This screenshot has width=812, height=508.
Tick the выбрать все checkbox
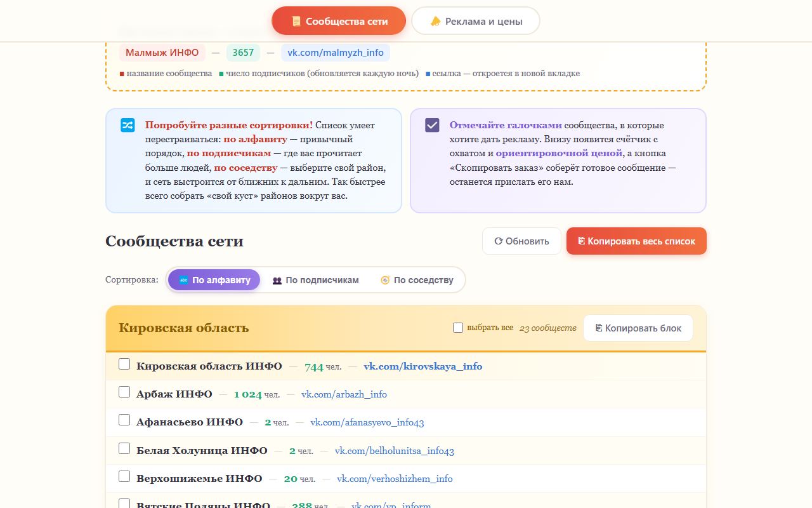click(458, 328)
